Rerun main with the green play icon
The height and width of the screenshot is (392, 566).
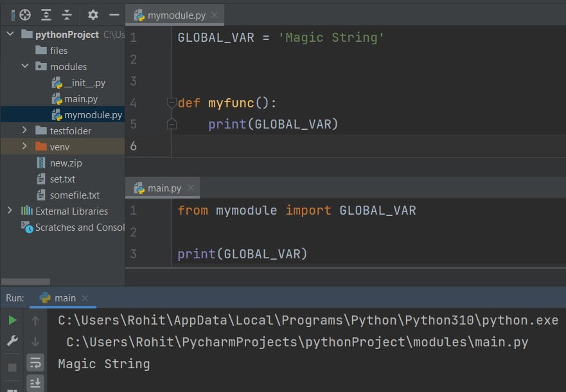pyautogui.click(x=12, y=319)
